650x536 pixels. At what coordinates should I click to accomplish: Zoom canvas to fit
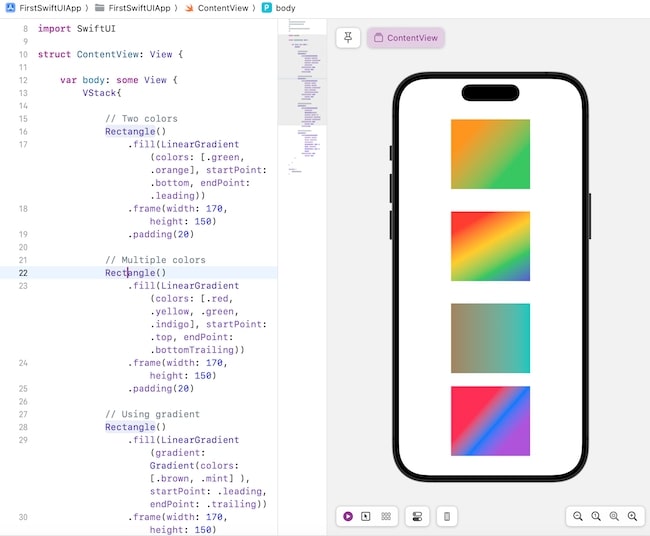[x=614, y=516]
